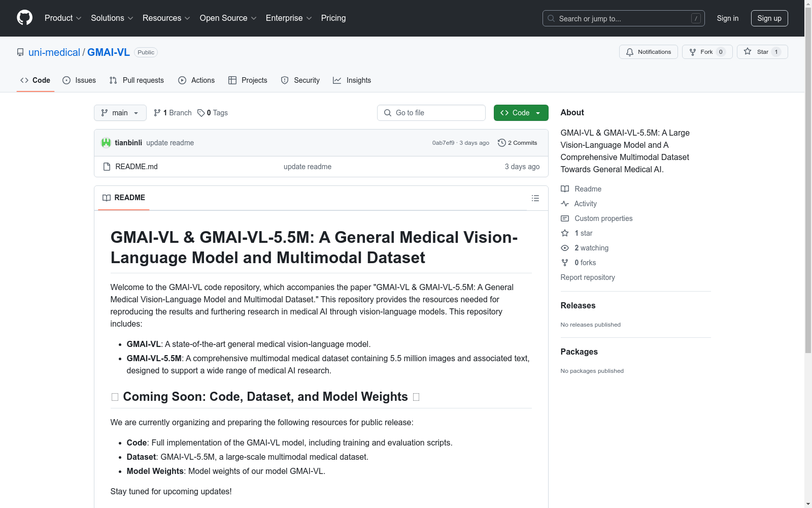Click tianbinli's avatar icon
Screen dimensions: 812x508
[x=106, y=143]
